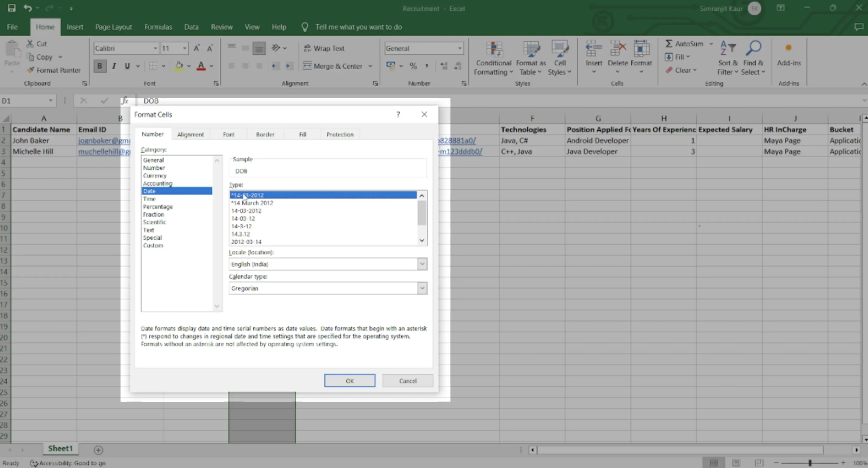
Task: Open Conditional Formatting menu
Action: click(x=494, y=58)
